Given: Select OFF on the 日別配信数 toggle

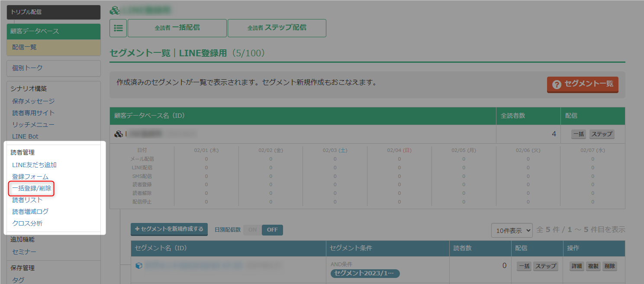Looking at the screenshot, I should click(272, 230).
